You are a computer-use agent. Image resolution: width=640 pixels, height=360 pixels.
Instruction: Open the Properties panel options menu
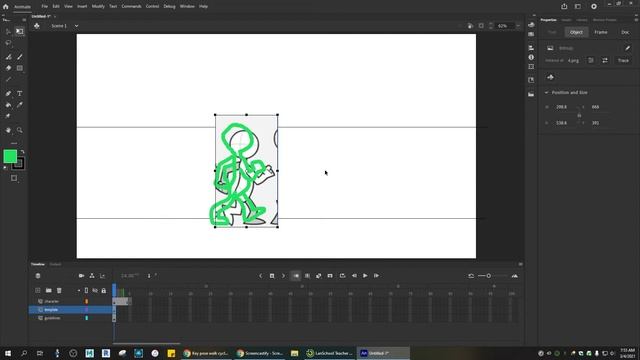(636, 20)
